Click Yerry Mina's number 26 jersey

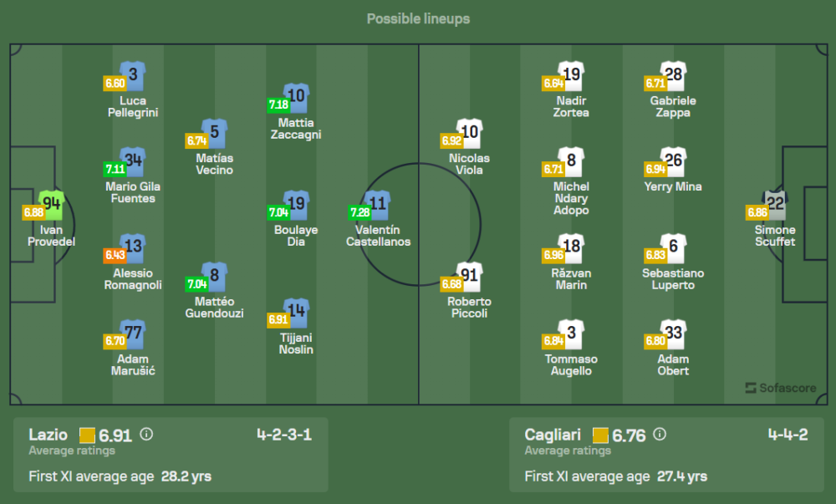coord(673,161)
